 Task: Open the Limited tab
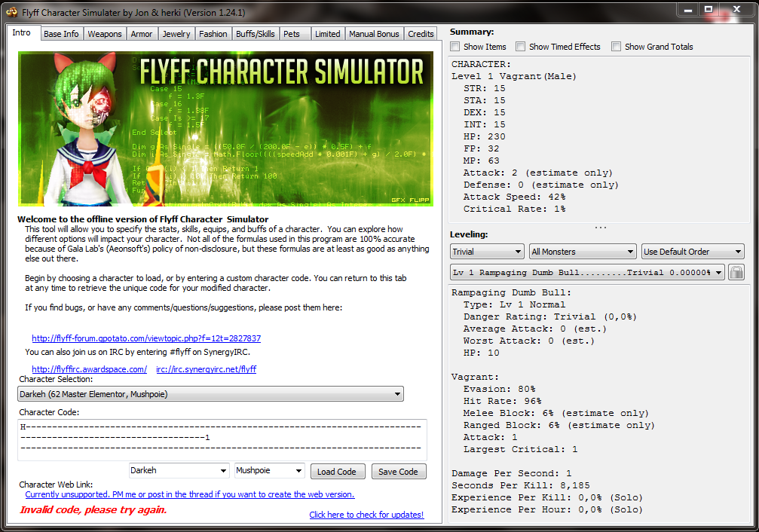(x=328, y=34)
